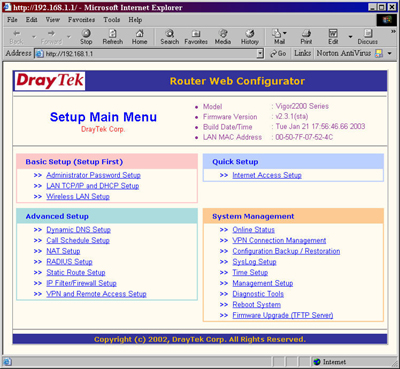Image resolution: width=400 pixels, height=369 pixels.
Task: Open Firmware Upgrade (TFTP Server) link
Action: (x=283, y=315)
